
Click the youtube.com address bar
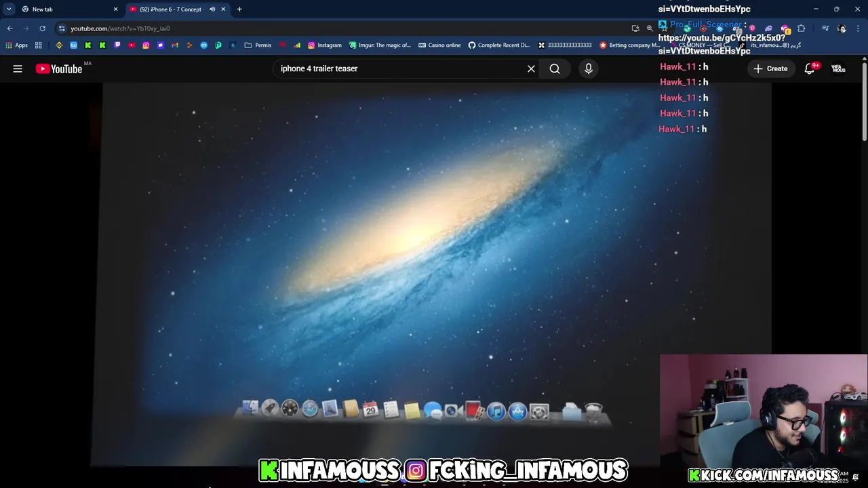pyautogui.click(x=339, y=28)
